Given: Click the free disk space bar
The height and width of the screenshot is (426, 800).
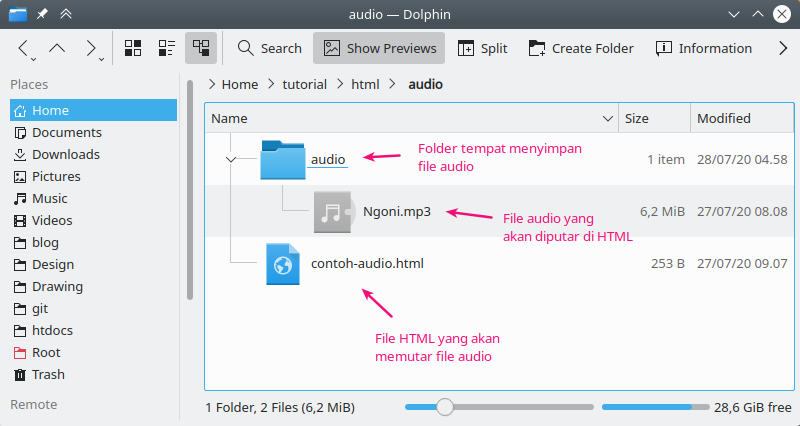Looking at the screenshot, I should click(656, 407).
